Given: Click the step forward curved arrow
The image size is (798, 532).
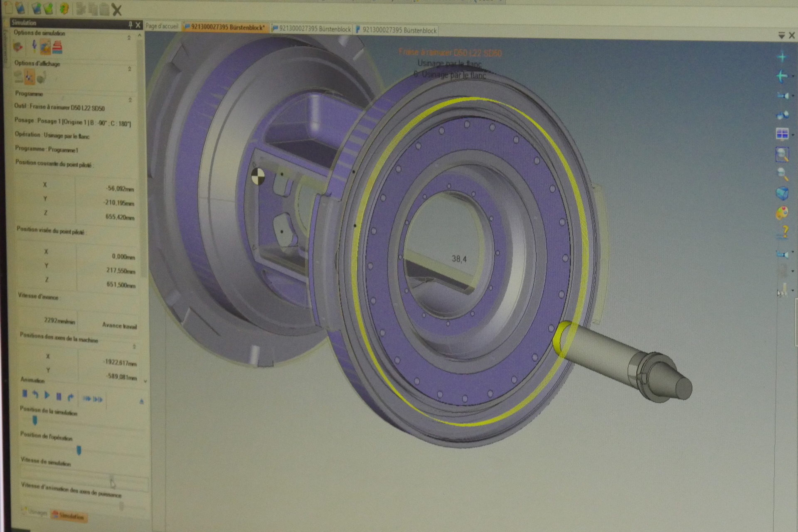Looking at the screenshot, I should (71, 397).
